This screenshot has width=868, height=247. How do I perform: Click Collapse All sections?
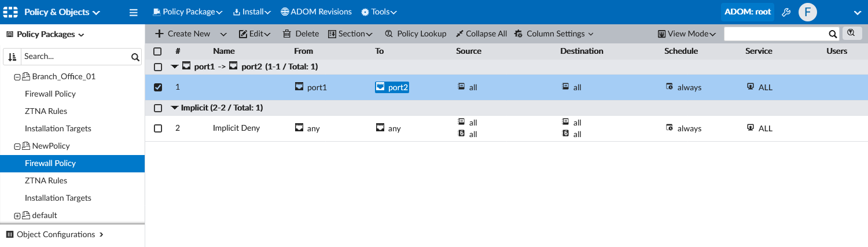click(x=481, y=34)
